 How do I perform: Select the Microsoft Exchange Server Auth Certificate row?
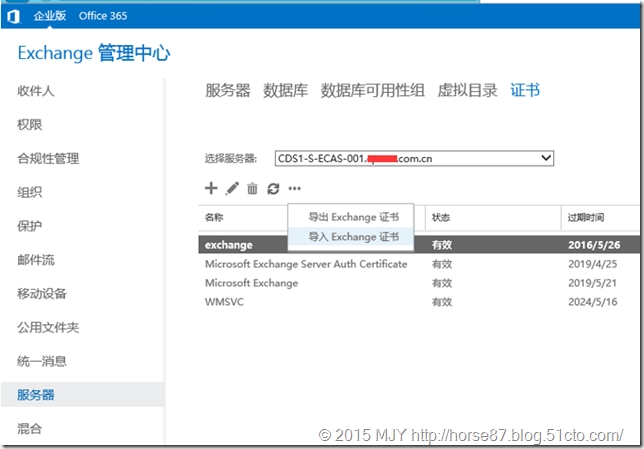coord(306,264)
